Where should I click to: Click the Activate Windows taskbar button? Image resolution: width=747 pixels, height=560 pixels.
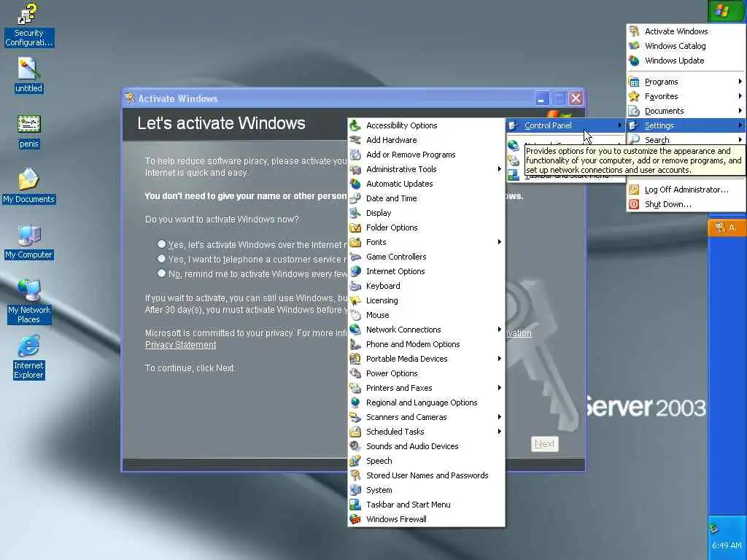click(726, 227)
